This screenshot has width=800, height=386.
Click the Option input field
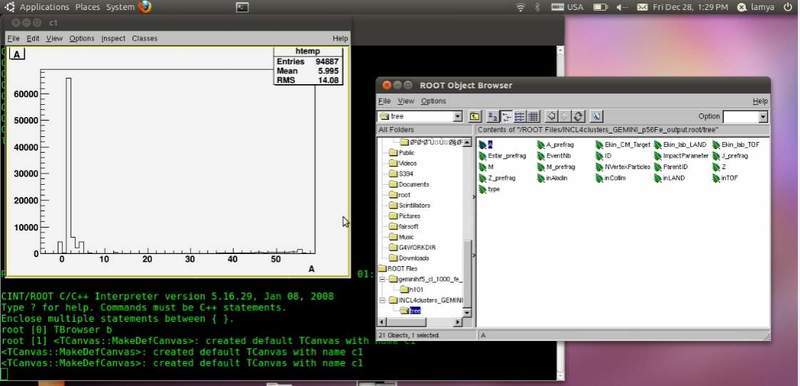[x=741, y=117]
